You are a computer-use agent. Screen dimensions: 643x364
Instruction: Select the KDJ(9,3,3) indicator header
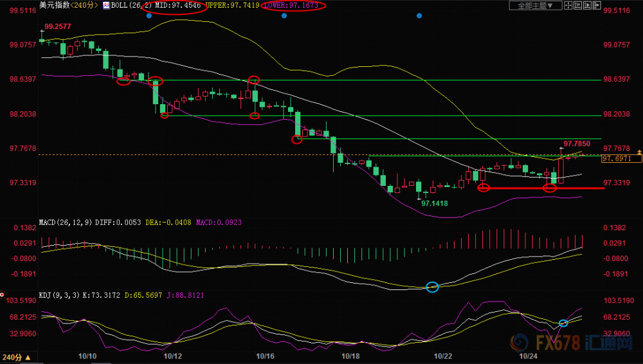(59, 295)
